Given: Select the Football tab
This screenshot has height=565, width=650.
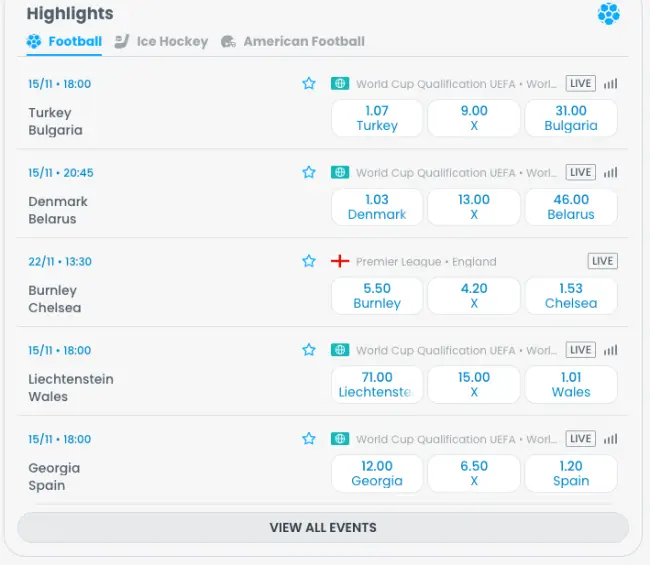Looking at the screenshot, I should [x=64, y=42].
